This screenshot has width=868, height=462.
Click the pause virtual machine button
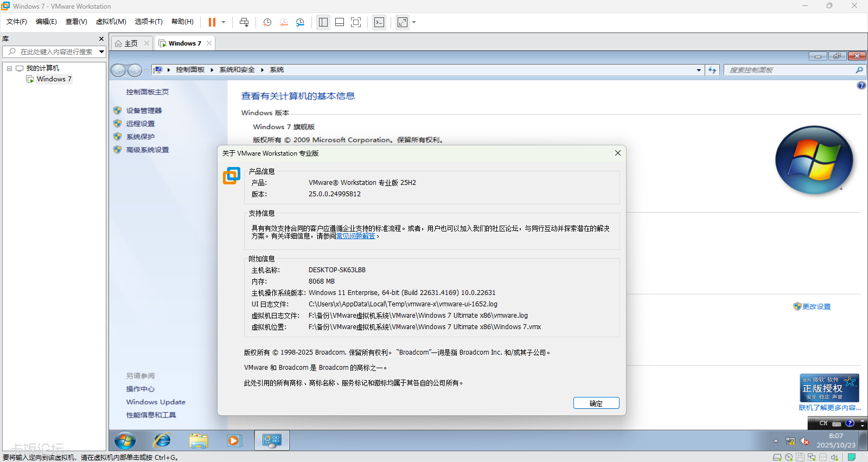click(212, 22)
